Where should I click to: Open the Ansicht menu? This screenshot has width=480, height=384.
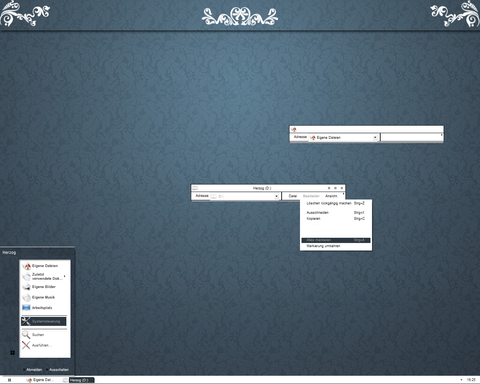point(331,196)
